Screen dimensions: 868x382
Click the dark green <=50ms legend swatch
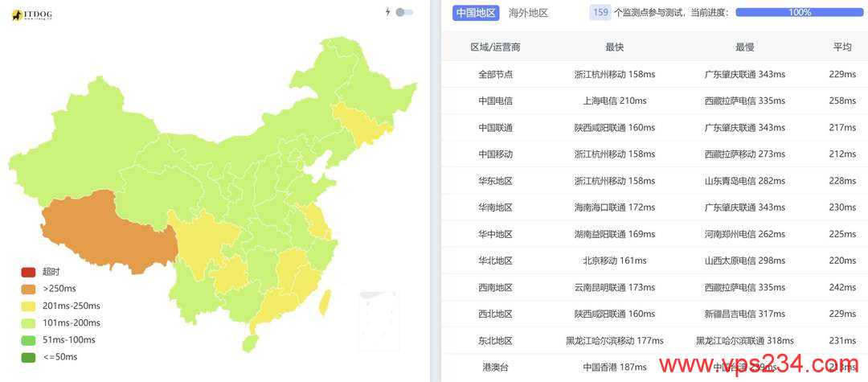click(x=28, y=357)
